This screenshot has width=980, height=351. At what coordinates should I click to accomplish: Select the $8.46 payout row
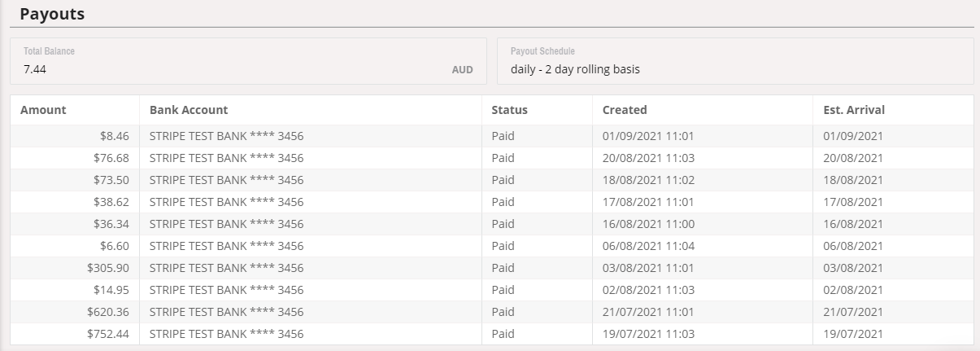(x=492, y=136)
